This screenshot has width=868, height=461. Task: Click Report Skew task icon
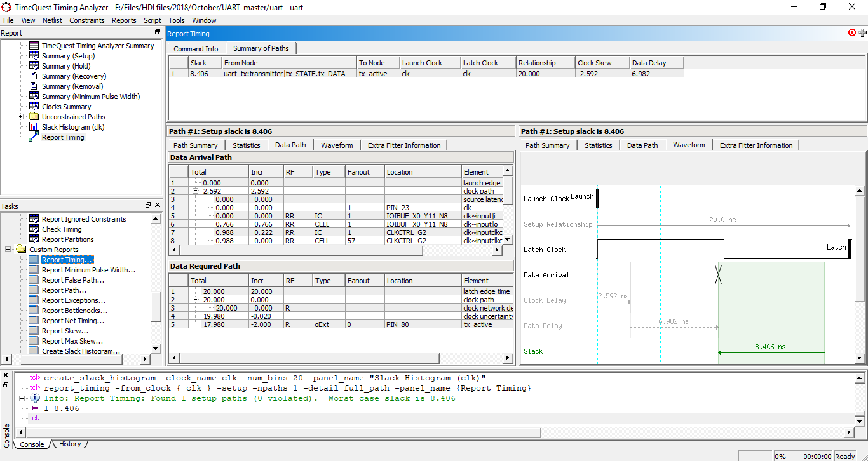(34, 331)
